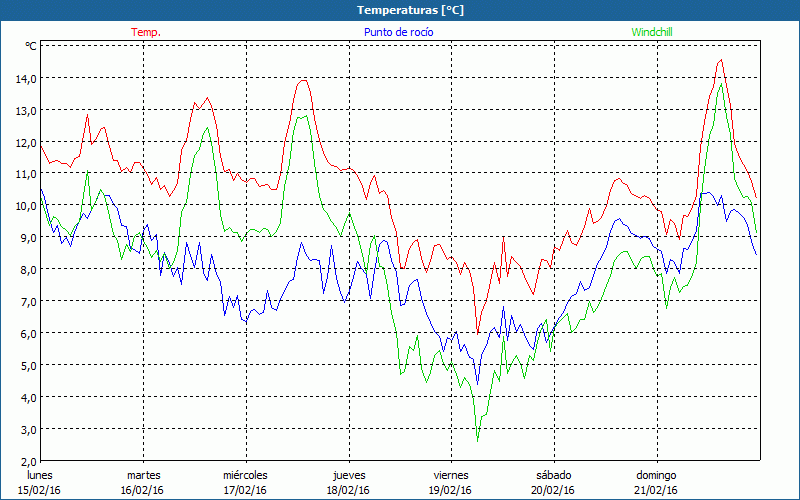The image size is (800, 500).
Task: Select the 'miércoles' day label
Action: (245, 475)
